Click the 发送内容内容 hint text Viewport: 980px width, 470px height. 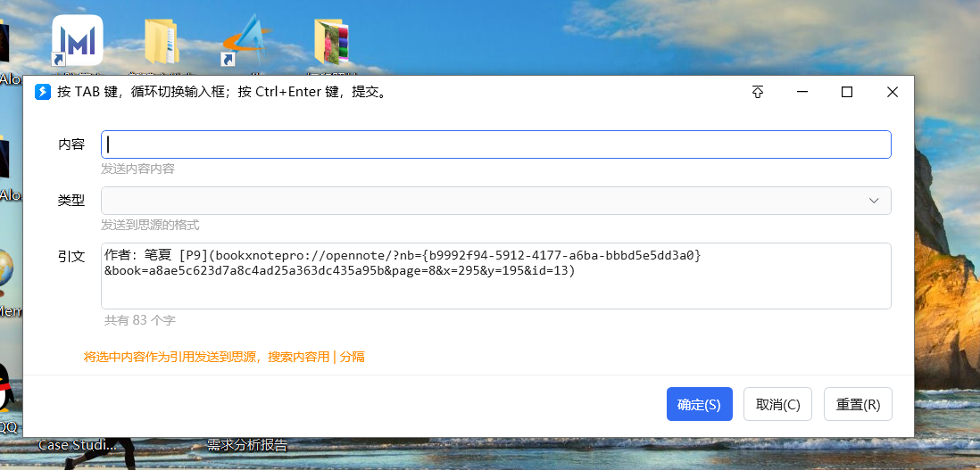(137, 169)
